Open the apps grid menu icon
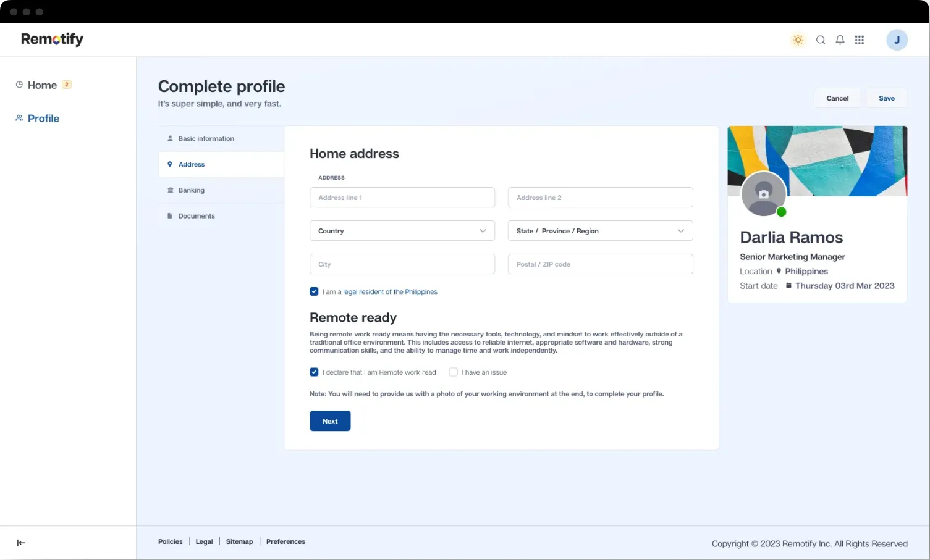 (x=859, y=40)
